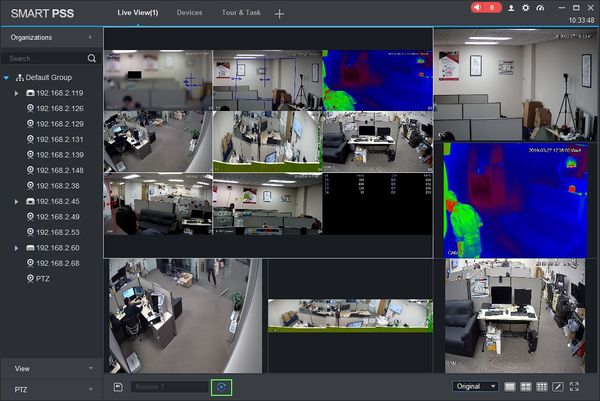Viewport: 600px width, 401px height.
Task: Add a new tab with plus button
Action: [x=279, y=14]
